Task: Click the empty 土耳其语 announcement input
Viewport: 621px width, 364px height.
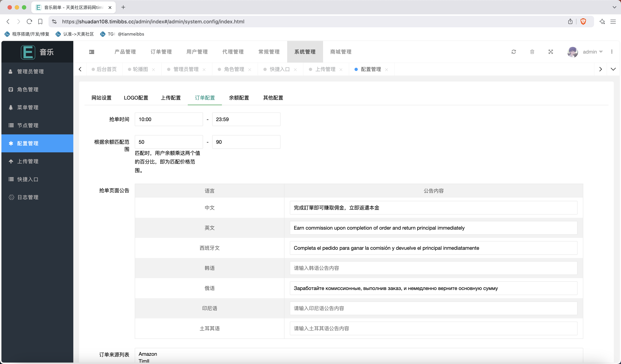Action: 433,328
